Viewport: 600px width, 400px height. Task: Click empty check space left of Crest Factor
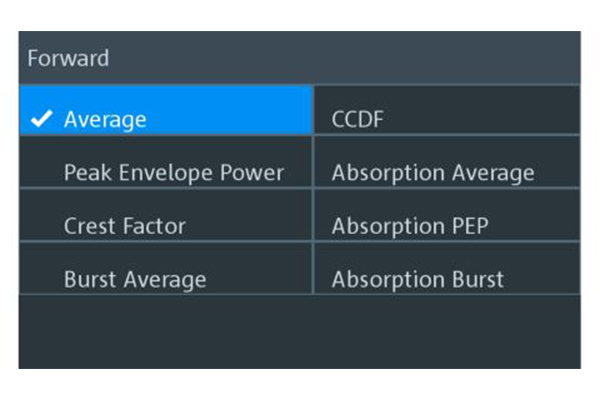pyautogui.click(x=40, y=226)
